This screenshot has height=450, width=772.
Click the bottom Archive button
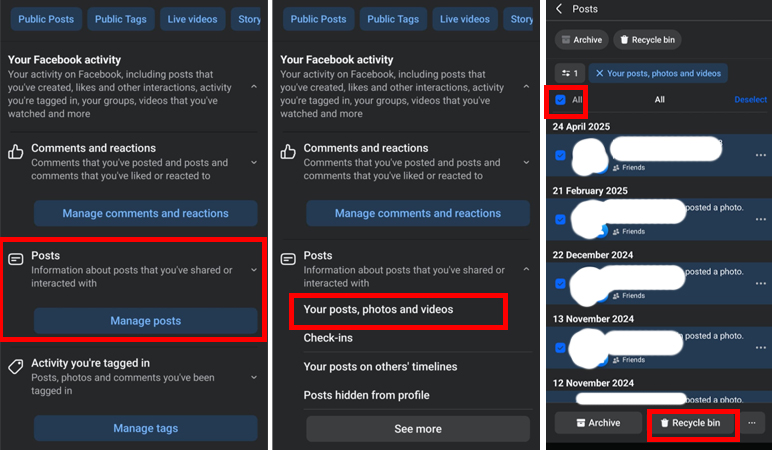[598, 423]
